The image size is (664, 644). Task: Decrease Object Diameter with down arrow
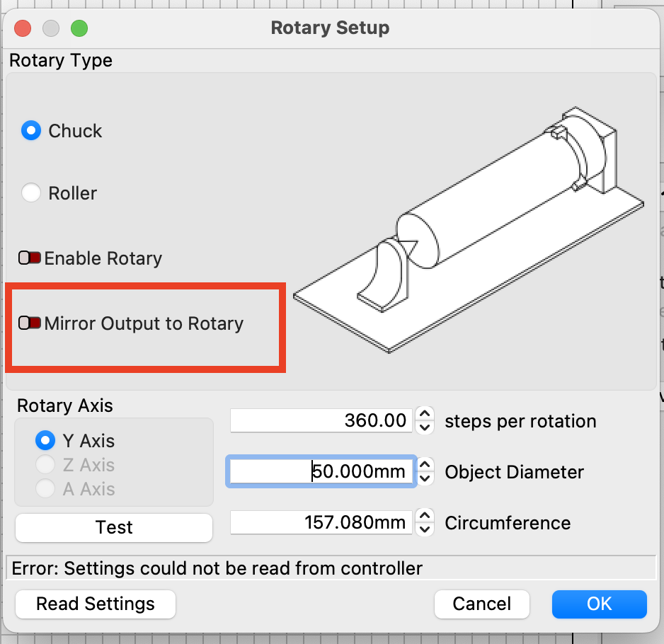[425, 478]
